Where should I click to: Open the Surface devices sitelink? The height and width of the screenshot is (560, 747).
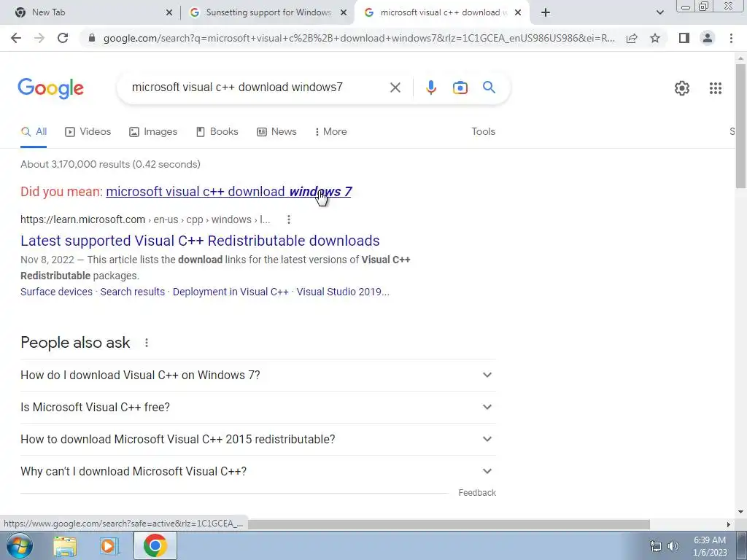tap(56, 292)
